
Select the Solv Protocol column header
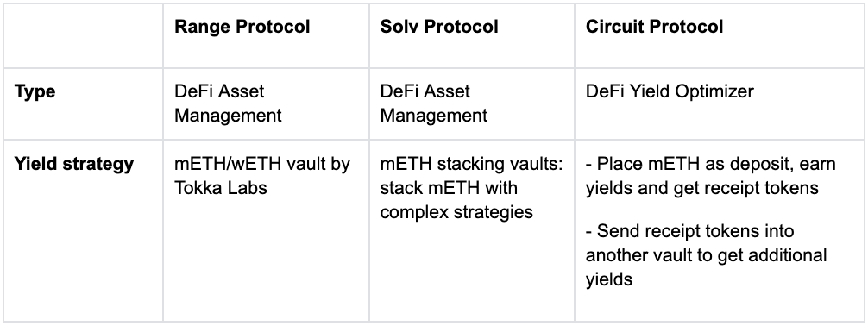[x=439, y=27]
